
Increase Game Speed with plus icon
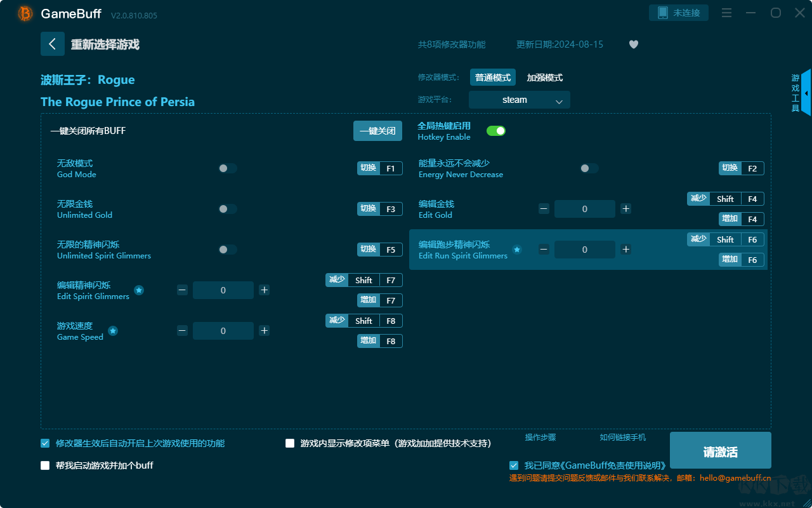point(264,330)
